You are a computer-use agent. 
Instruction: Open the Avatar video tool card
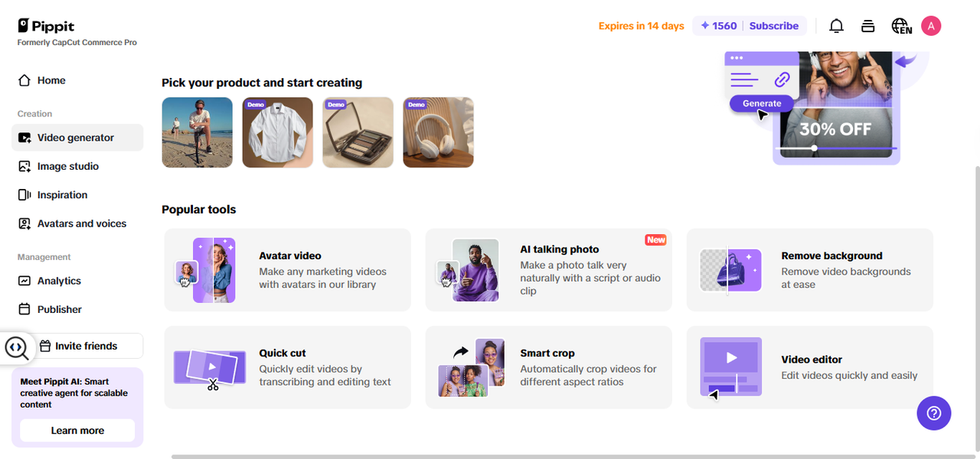pyautogui.click(x=287, y=270)
